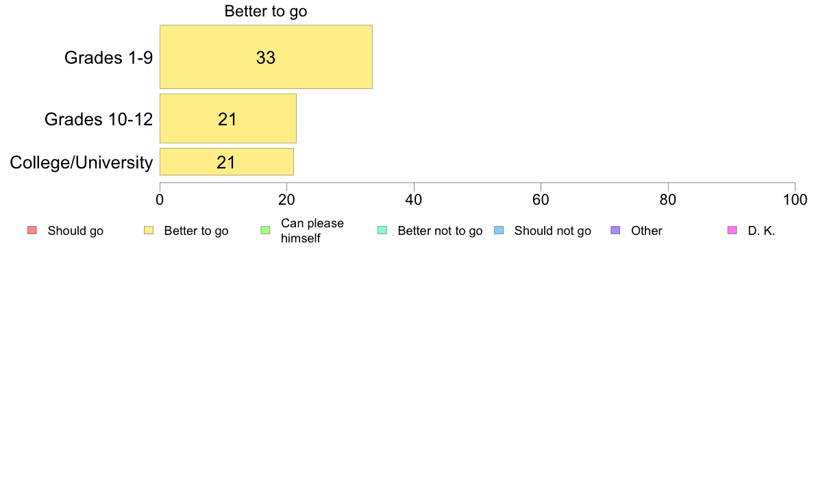Click the Should go legend text

pos(75,231)
